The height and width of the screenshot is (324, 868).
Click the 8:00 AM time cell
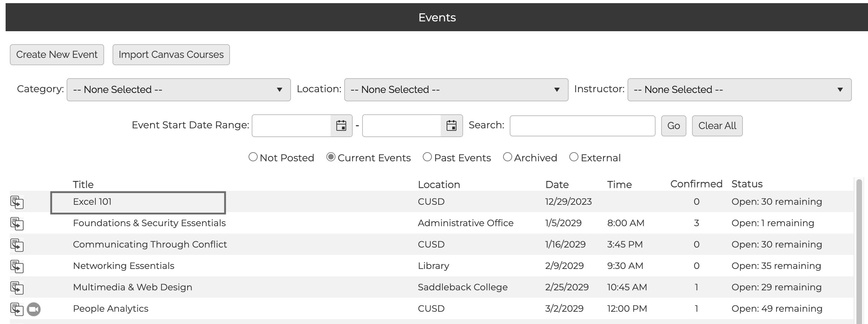pyautogui.click(x=626, y=223)
